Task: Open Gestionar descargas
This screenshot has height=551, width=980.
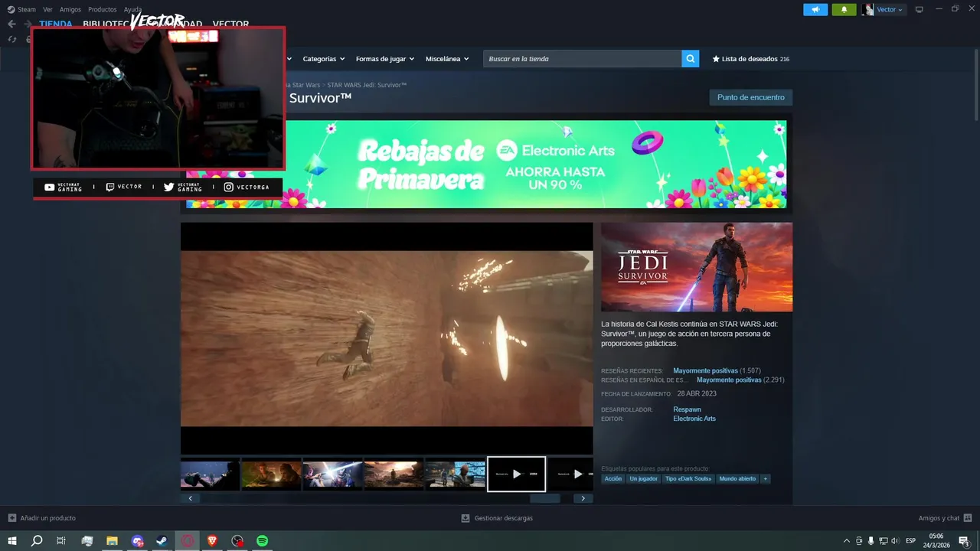Action: pyautogui.click(x=497, y=518)
